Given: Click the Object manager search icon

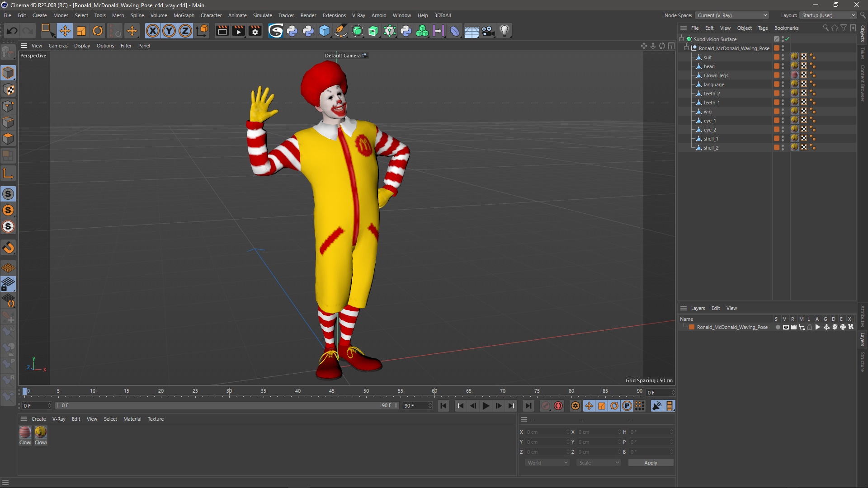Looking at the screenshot, I should [826, 28].
